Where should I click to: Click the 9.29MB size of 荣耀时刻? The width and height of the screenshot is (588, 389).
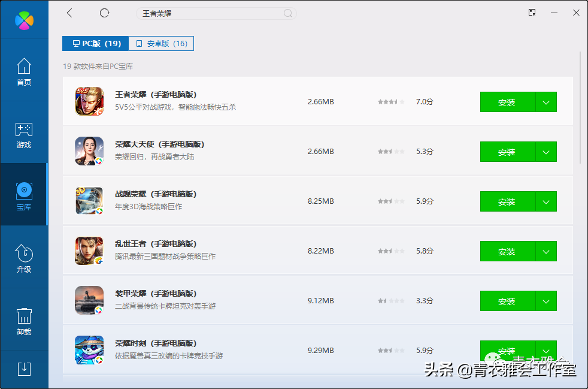tap(320, 350)
